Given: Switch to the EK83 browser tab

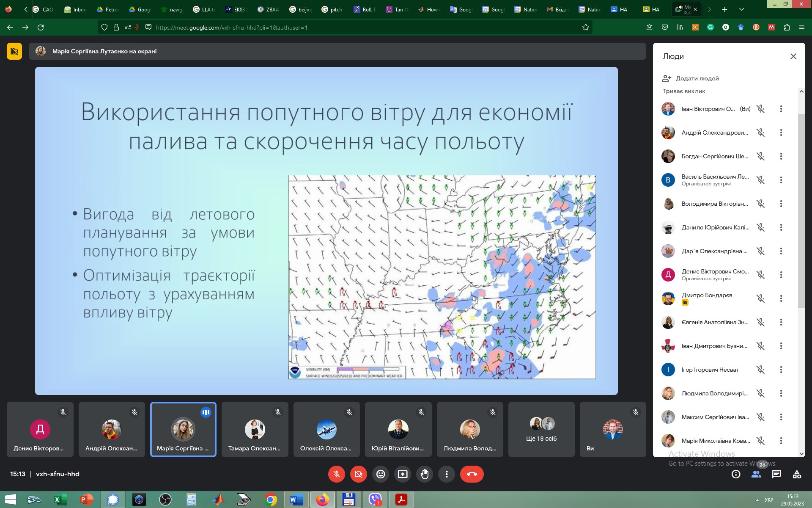Looking at the screenshot, I should coord(236,9).
